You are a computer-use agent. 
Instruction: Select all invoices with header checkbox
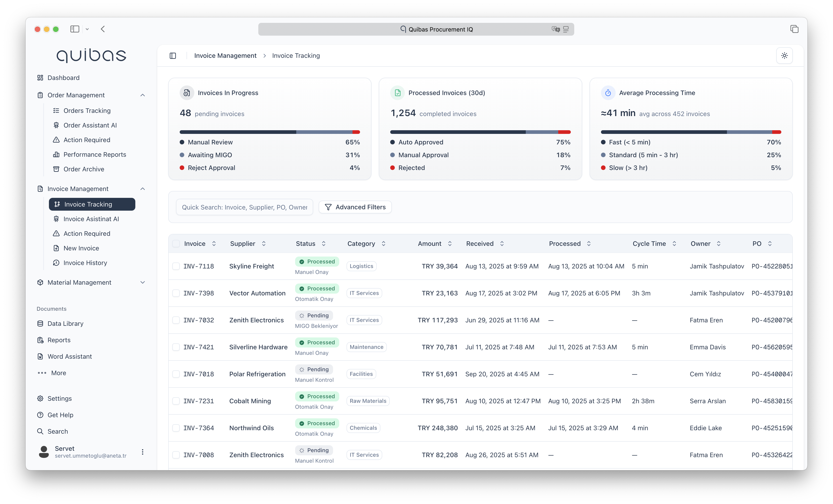176,243
